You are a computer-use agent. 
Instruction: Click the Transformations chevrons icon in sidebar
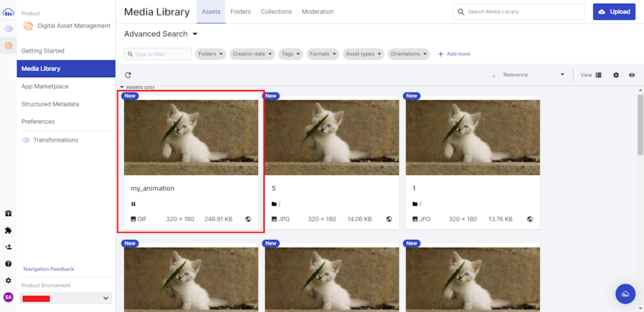click(x=26, y=140)
